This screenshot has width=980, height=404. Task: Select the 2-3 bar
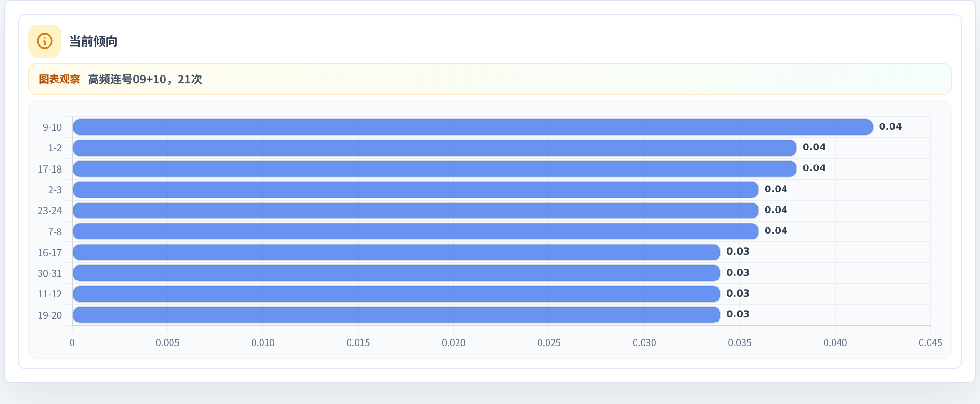pos(416,190)
